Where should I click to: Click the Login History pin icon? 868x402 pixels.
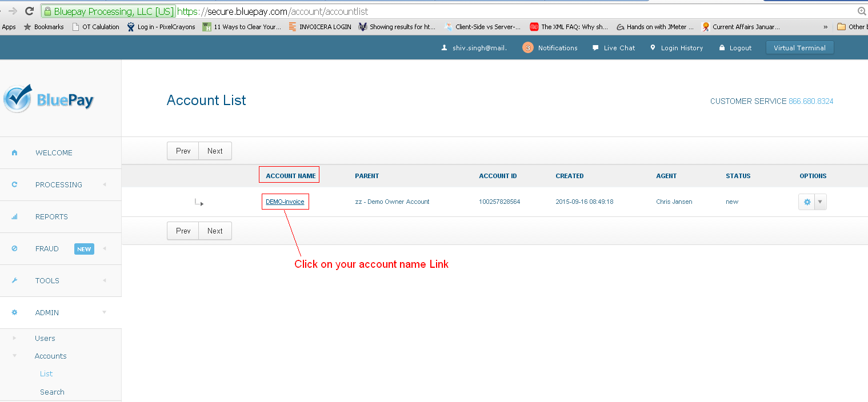pyautogui.click(x=653, y=48)
